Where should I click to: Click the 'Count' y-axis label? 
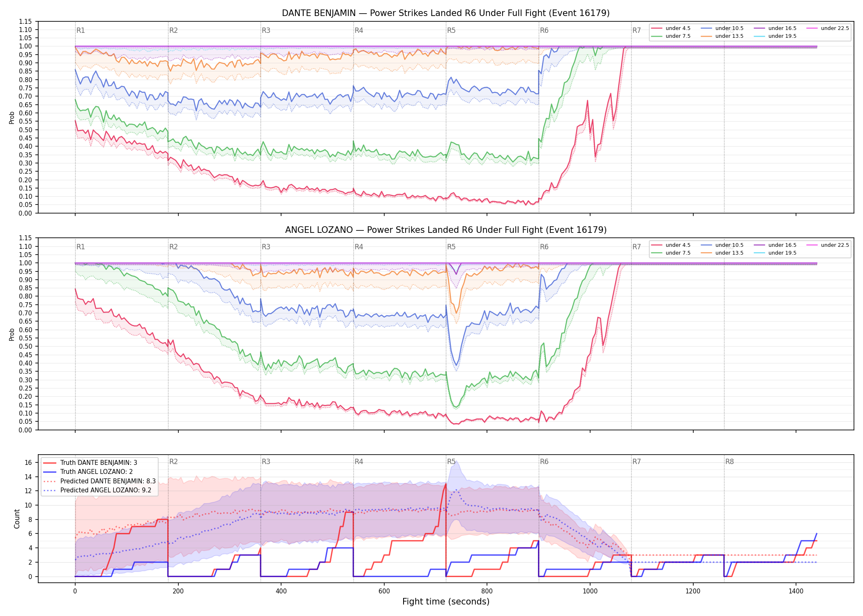click(x=17, y=519)
